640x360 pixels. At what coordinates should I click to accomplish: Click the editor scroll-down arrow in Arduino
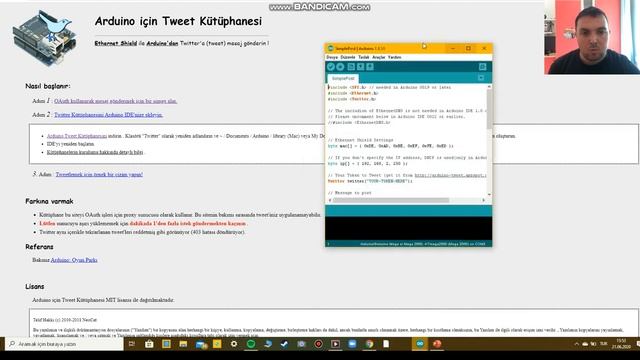pyautogui.click(x=489, y=194)
